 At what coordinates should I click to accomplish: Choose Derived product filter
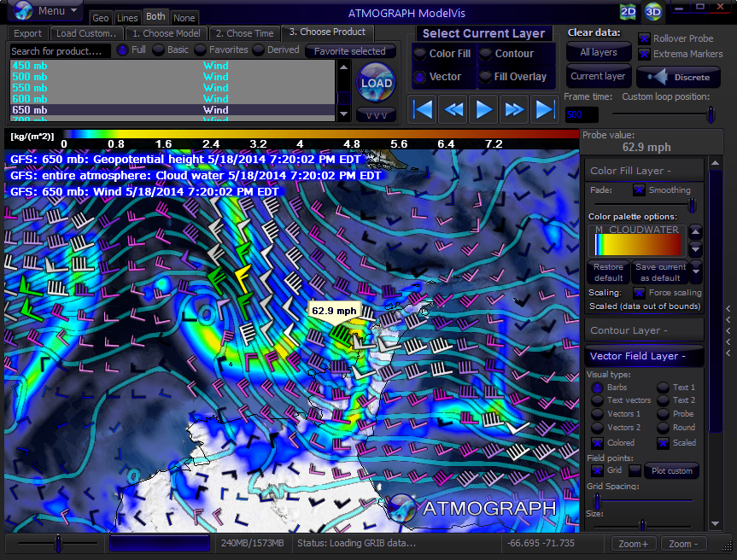pos(258,50)
